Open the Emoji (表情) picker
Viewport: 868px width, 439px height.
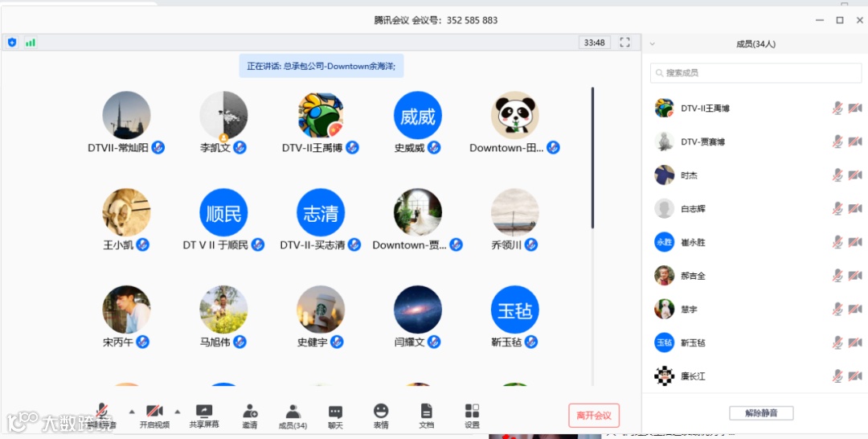(381, 416)
